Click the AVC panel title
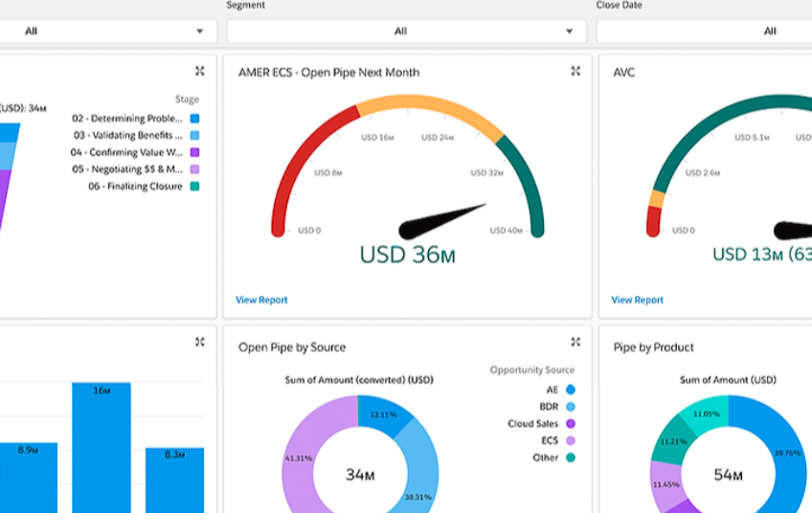 623,73
